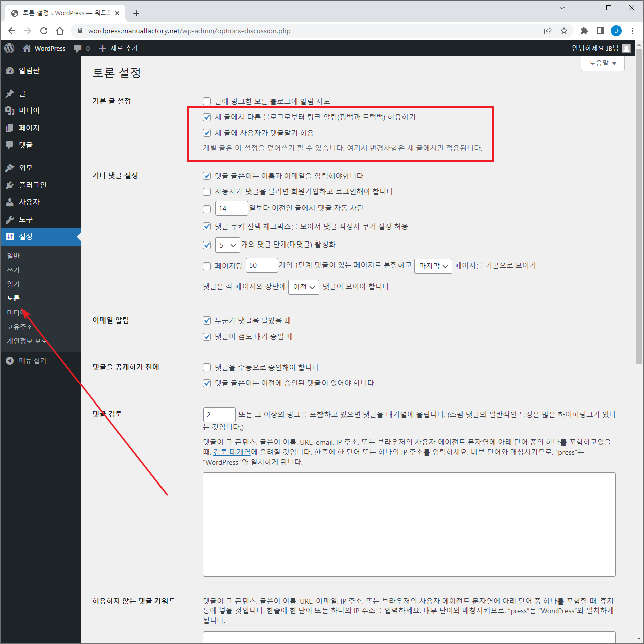Click the link count field showing 2
The height and width of the screenshot is (644, 644).
point(219,415)
